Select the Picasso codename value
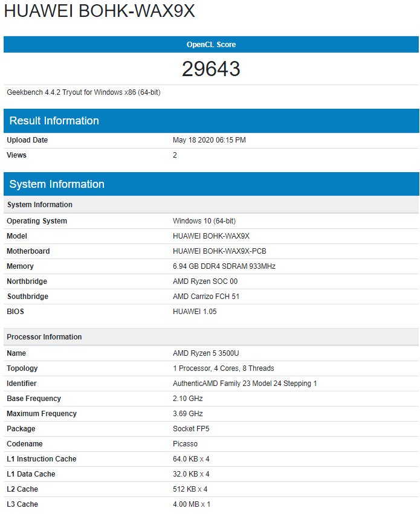This screenshot has height=514, width=420. tap(186, 443)
